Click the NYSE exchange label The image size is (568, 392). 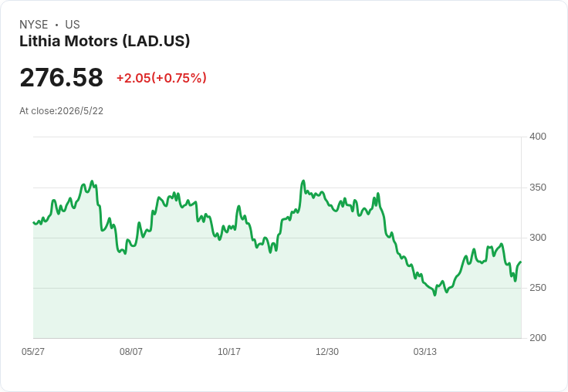34,25
